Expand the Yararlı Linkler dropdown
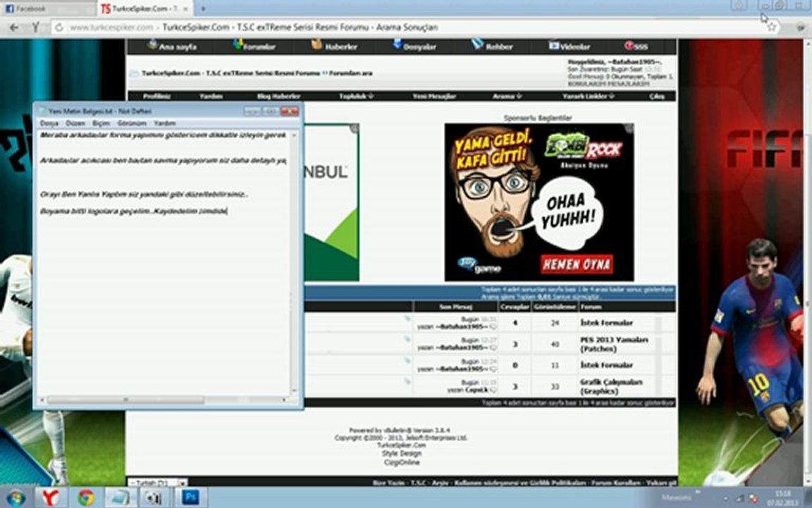 tap(589, 96)
